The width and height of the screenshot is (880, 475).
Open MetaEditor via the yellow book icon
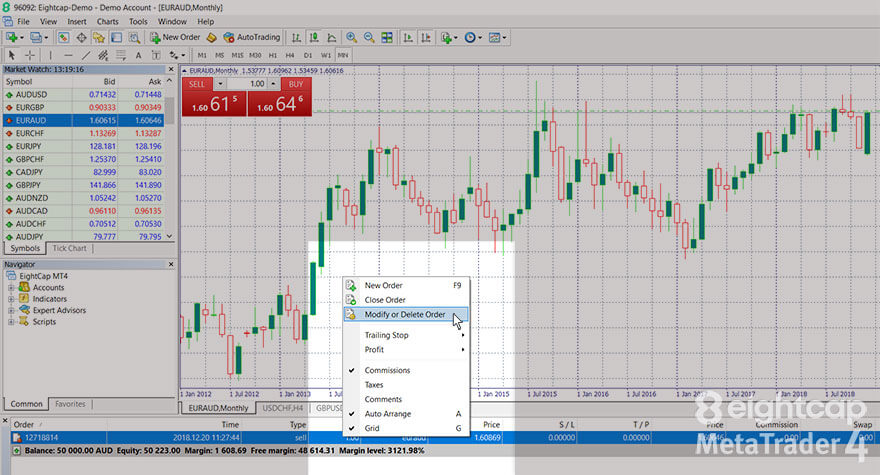click(x=212, y=38)
